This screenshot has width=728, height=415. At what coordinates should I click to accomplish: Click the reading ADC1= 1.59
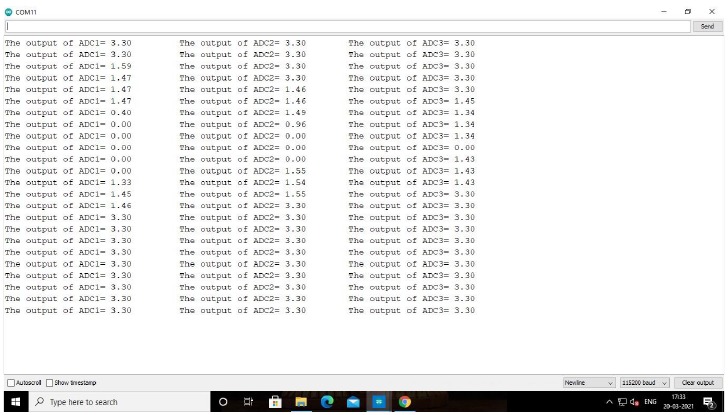point(105,66)
